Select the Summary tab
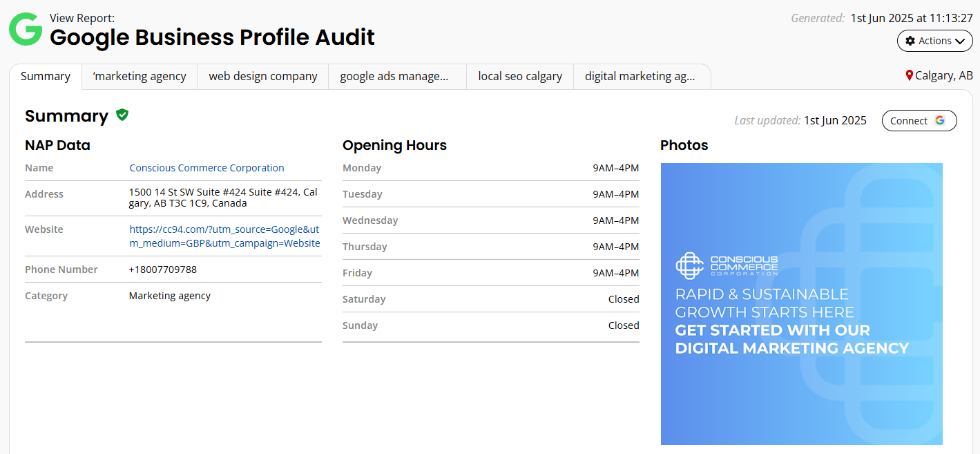The width and height of the screenshot is (980, 454). pos(46,76)
